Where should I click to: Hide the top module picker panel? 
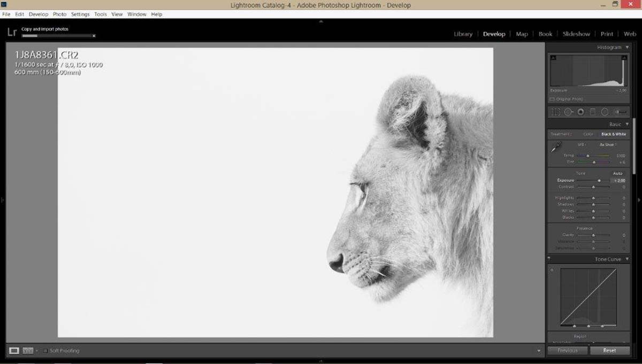pos(321,21)
